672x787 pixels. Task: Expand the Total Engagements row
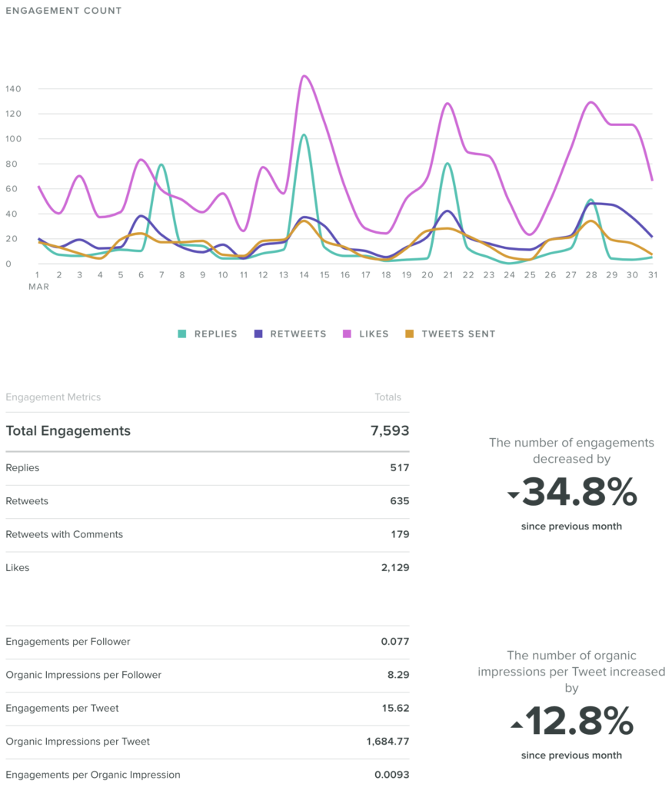coord(68,431)
